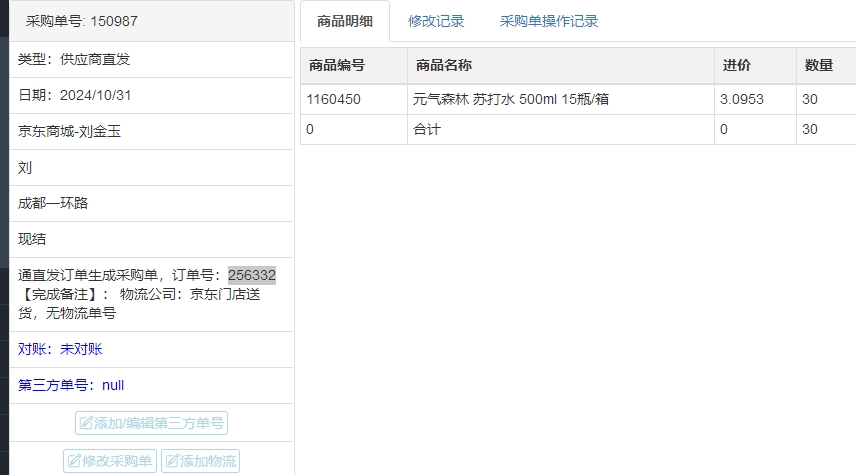The width and height of the screenshot is (856, 475).
Task: Click the price 3.0953 cell
Action: pos(755,99)
